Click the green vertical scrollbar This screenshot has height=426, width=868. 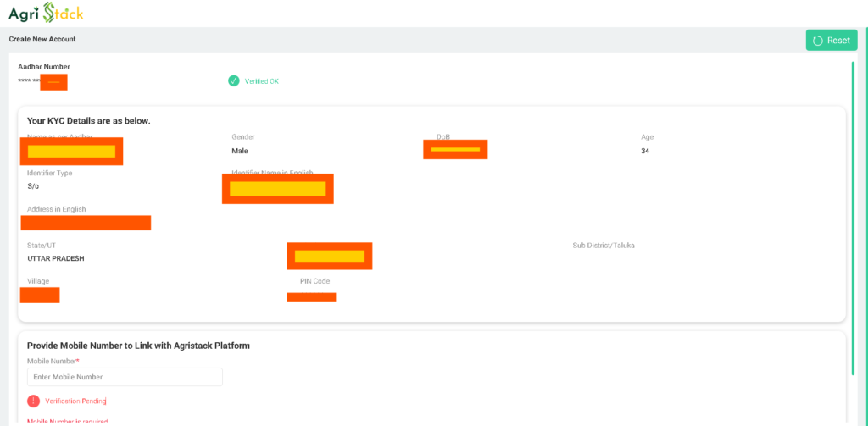pos(853,219)
